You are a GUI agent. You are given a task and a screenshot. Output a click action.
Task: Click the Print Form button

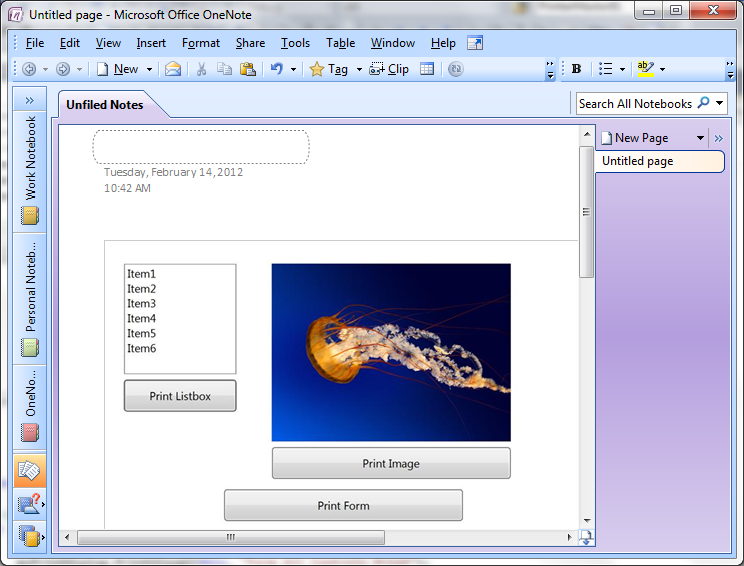[x=344, y=506]
